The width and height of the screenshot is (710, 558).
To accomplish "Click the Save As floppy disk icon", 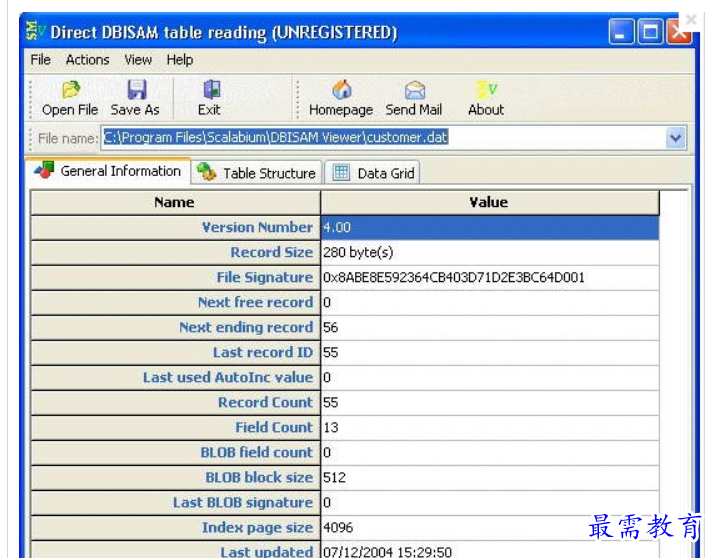I will click(x=136, y=90).
